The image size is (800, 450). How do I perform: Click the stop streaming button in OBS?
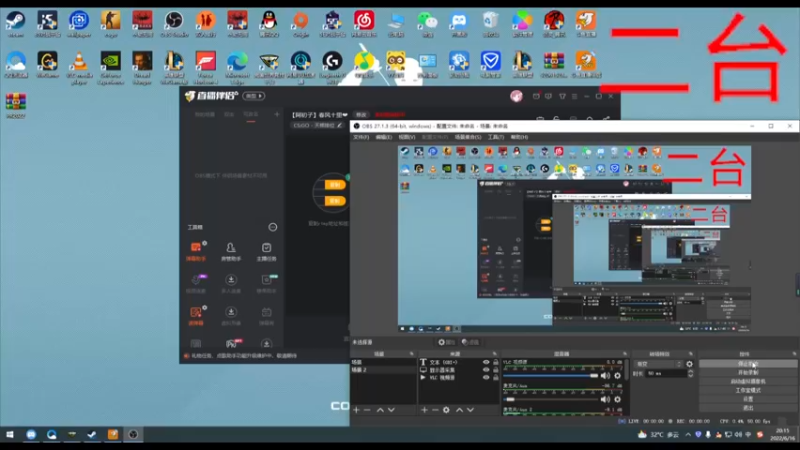pos(748,364)
